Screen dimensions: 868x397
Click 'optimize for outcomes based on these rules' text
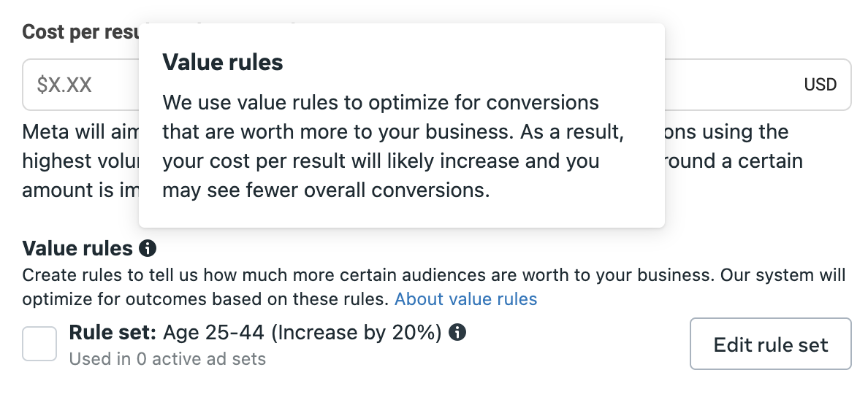(205, 299)
